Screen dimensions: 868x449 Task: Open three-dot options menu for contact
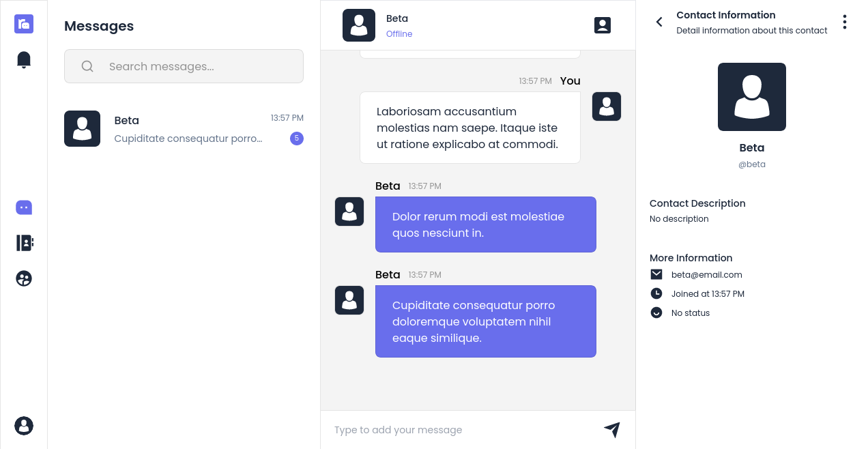point(845,22)
